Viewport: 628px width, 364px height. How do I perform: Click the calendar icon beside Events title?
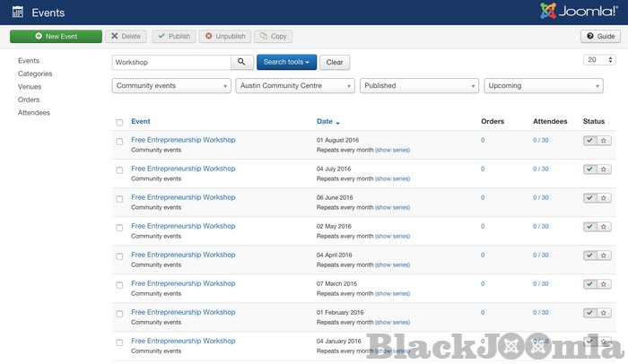point(17,13)
